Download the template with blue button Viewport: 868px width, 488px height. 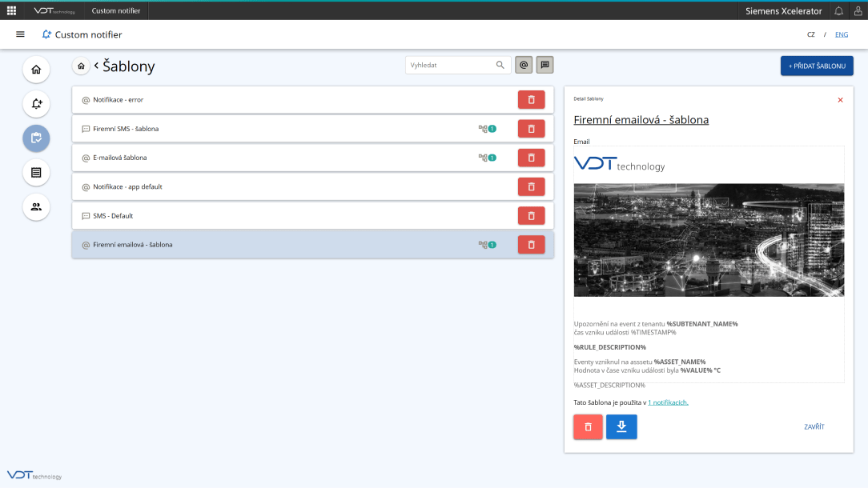[x=621, y=427]
